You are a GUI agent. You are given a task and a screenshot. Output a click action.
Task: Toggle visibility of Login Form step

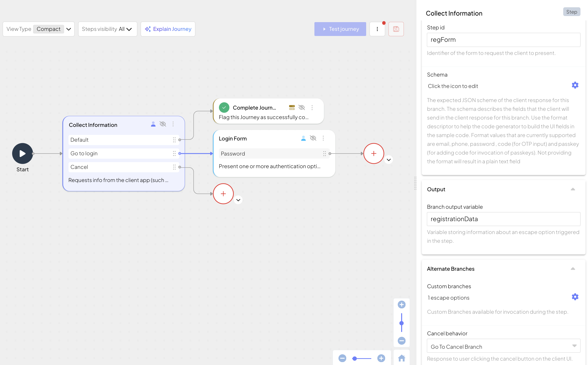click(313, 138)
